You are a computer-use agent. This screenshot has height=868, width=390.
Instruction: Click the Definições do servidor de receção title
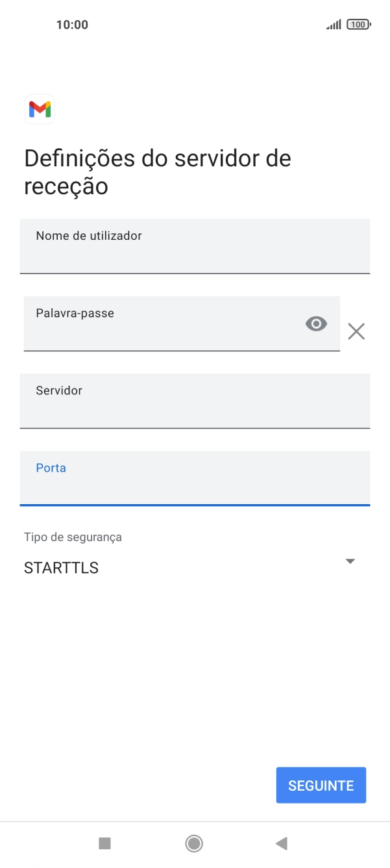(156, 171)
